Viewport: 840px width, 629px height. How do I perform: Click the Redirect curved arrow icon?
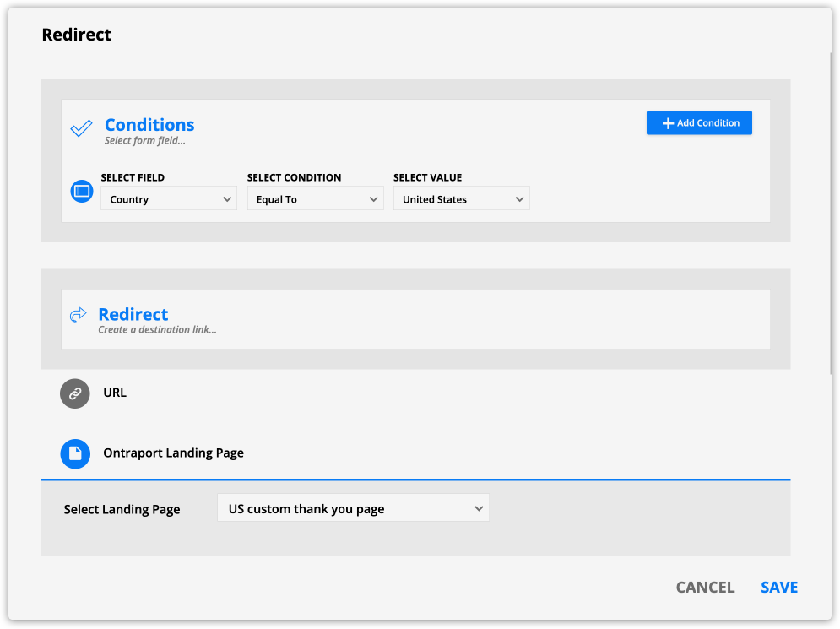tap(79, 315)
